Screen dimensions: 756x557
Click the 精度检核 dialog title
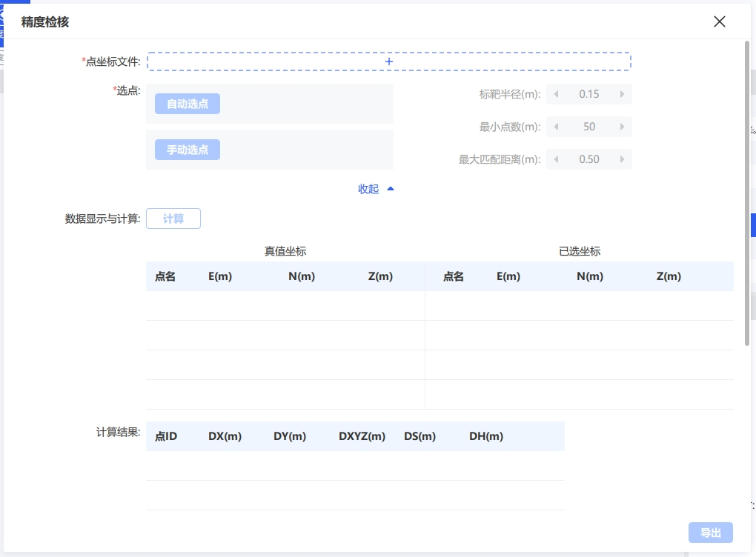[44, 22]
